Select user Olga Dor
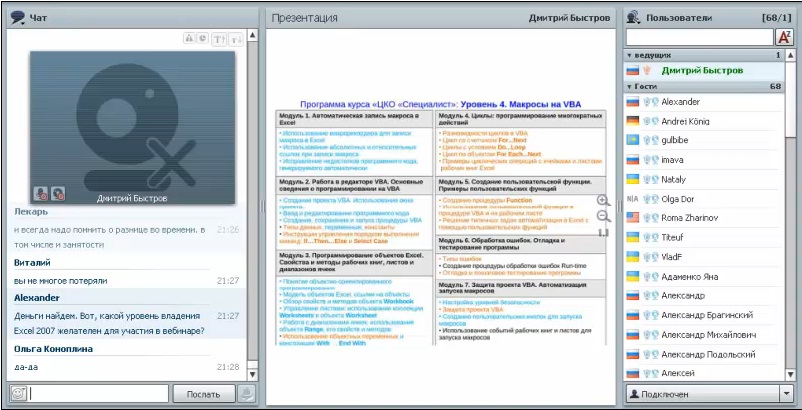This screenshot has height=410, width=802. (704, 199)
